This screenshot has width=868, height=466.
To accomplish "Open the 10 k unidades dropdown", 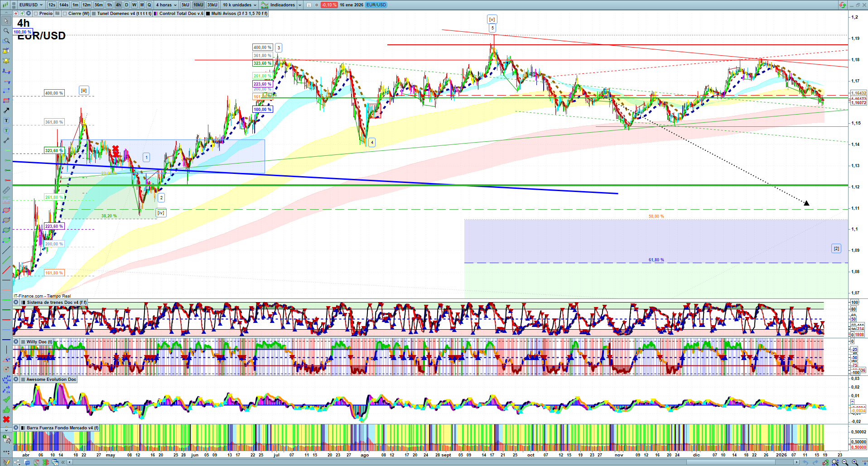I will pos(239,5).
